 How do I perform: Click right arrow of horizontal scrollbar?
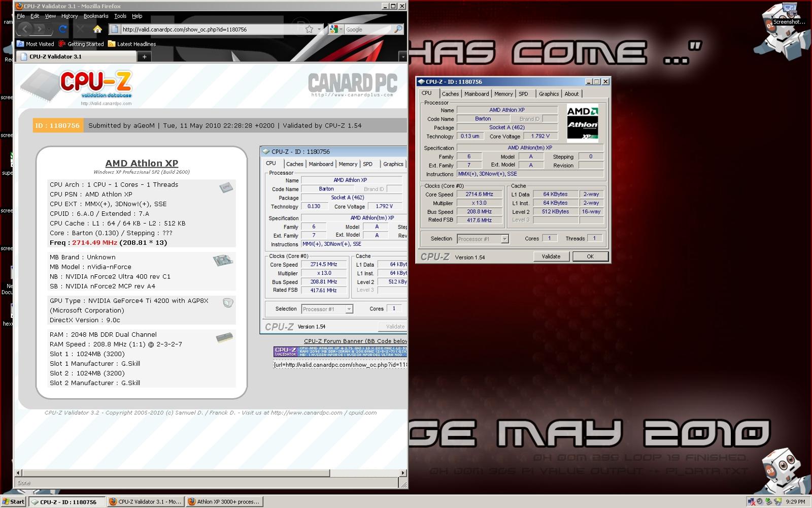click(403, 473)
